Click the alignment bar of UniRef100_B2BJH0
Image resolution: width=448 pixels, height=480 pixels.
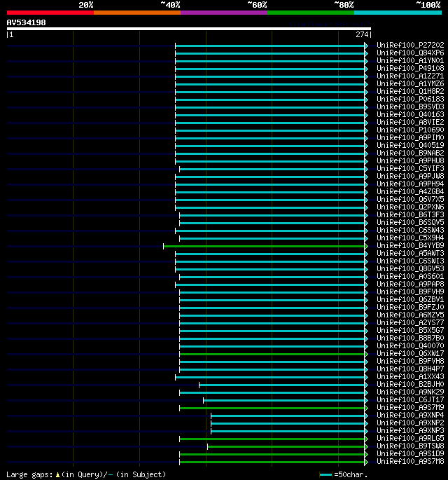pyautogui.click(x=281, y=385)
